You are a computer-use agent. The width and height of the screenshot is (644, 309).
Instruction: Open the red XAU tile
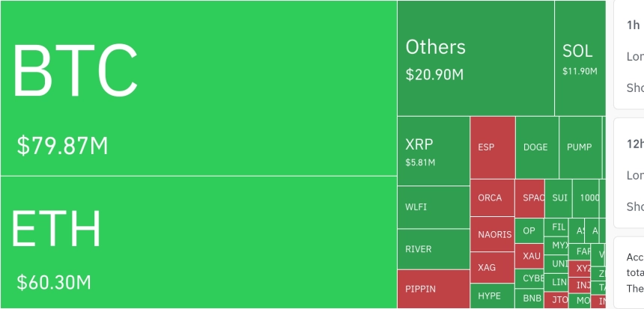coord(529,256)
